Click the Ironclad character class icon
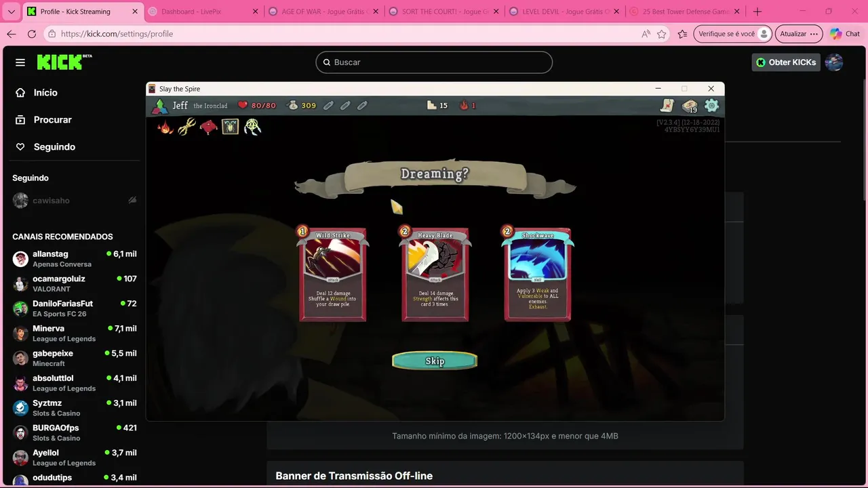Image resolution: width=868 pixels, height=488 pixels. (160, 106)
